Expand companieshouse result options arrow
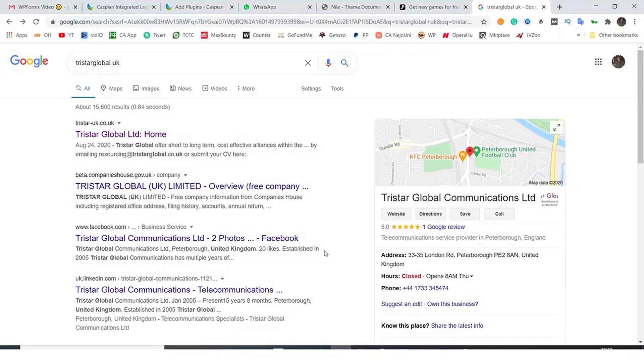The height and width of the screenshot is (362, 644). click(185, 175)
